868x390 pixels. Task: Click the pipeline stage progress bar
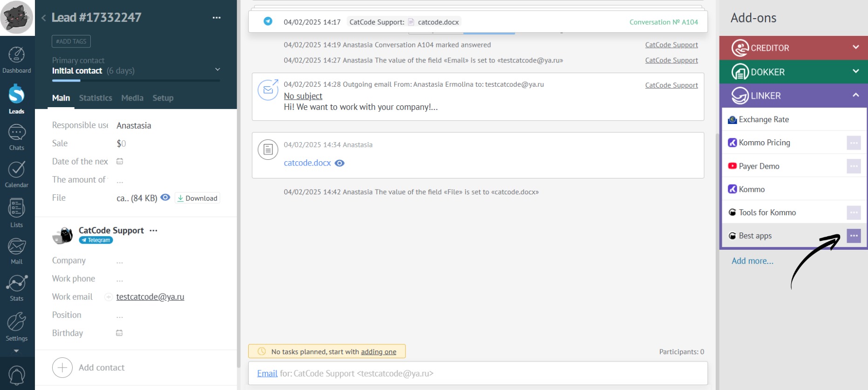(x=136, y=81)
